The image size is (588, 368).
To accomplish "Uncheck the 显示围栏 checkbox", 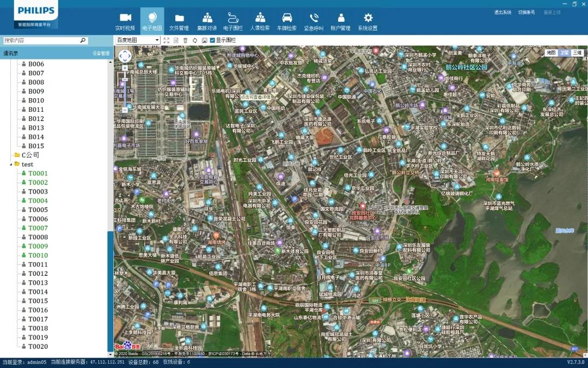I will coord(212,40).
